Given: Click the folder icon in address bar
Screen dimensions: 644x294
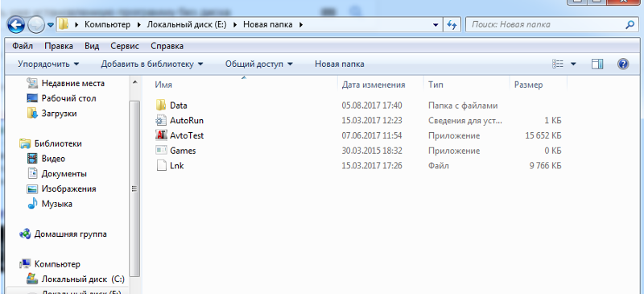Looking at the screenshot, I should [x=63, y=25].
